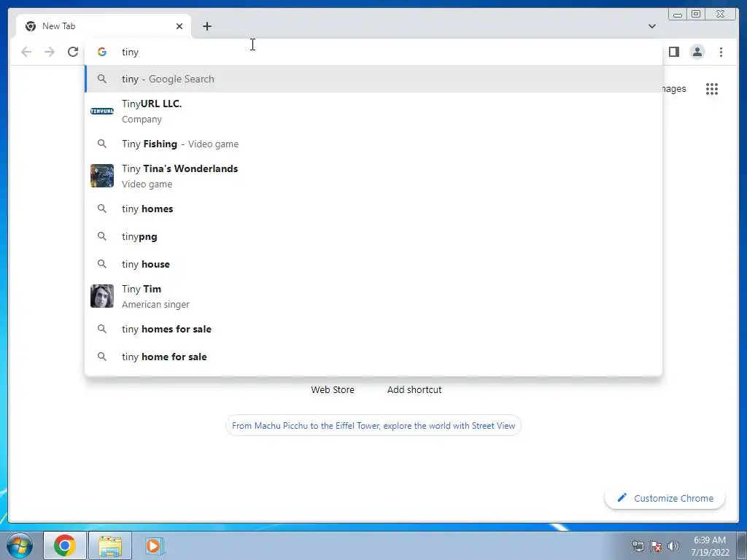
Task: Open the profile avatar menu
Action: (x=697, y=52)
